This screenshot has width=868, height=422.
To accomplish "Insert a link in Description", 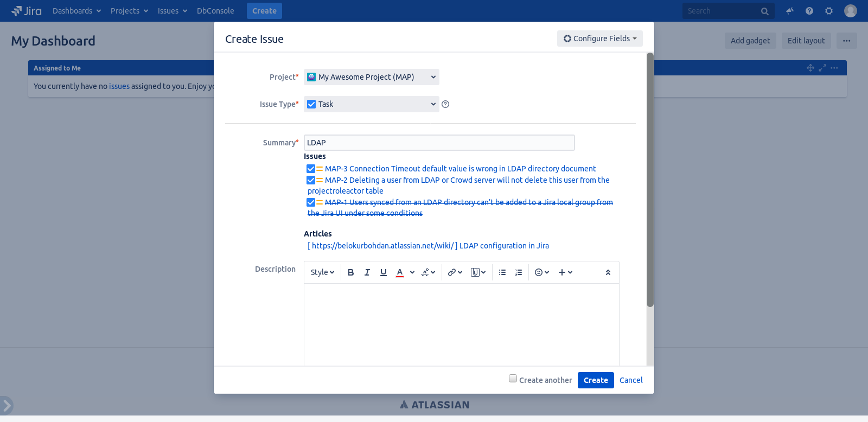I will [455, 272].
